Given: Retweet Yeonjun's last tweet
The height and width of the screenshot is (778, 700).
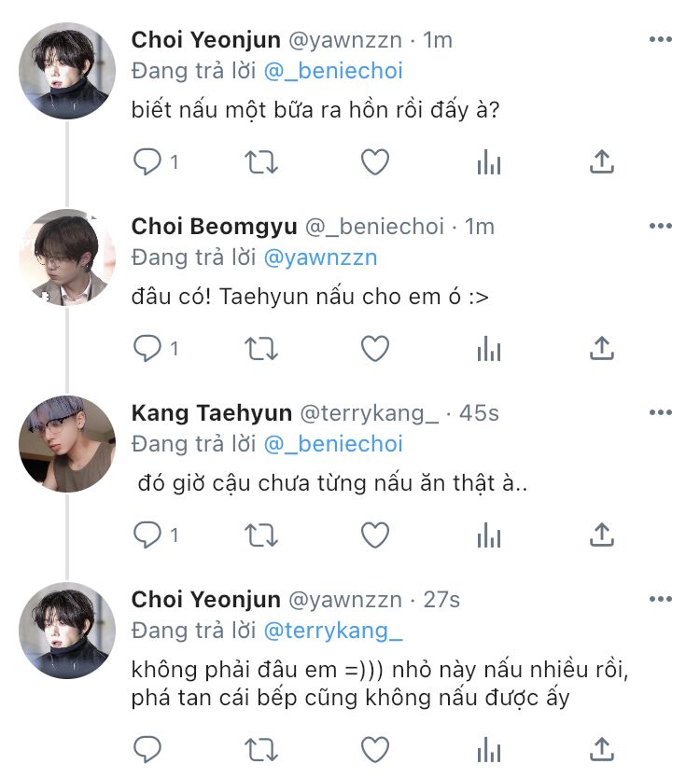Looking at the screenshot, I should point(261,749).
